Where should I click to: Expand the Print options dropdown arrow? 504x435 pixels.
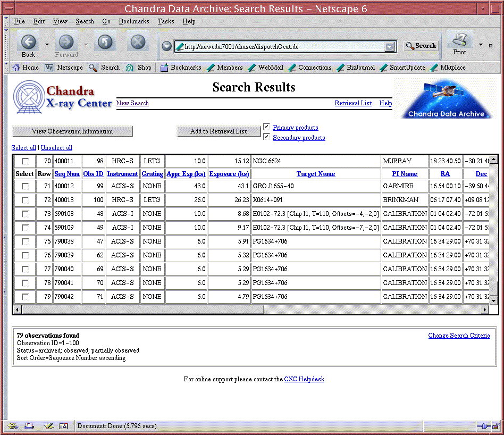481,45
